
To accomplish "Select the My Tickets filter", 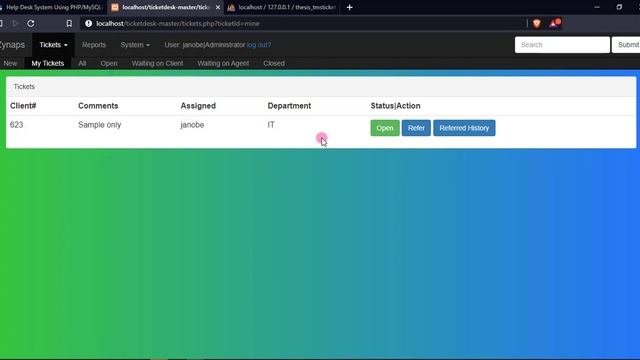I will pyautogui.click(x=48, y=63).
